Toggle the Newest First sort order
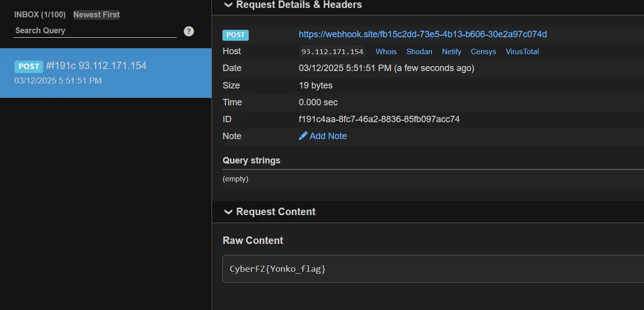The image size is (644, 310). tap(96, 15)
